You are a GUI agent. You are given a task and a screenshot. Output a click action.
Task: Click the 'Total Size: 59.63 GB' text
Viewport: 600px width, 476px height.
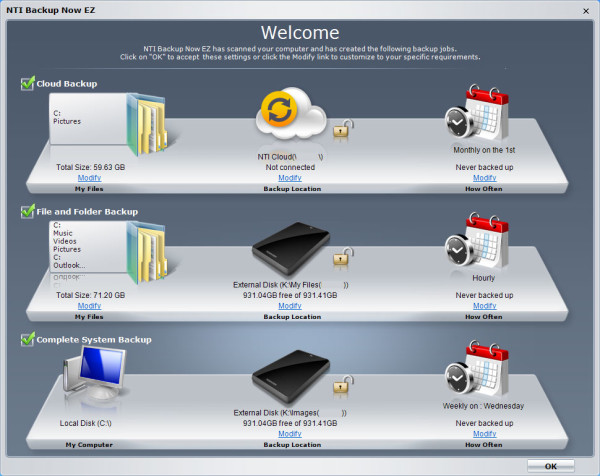(91, 167)
